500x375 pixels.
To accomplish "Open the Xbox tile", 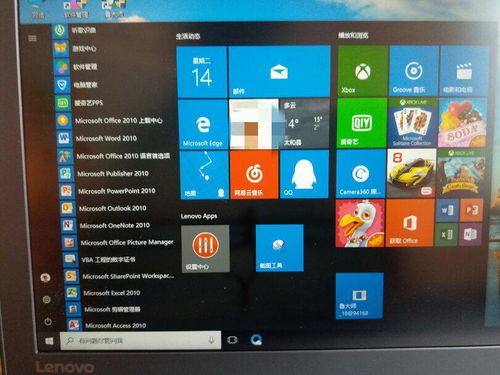I will click(363, 71).
